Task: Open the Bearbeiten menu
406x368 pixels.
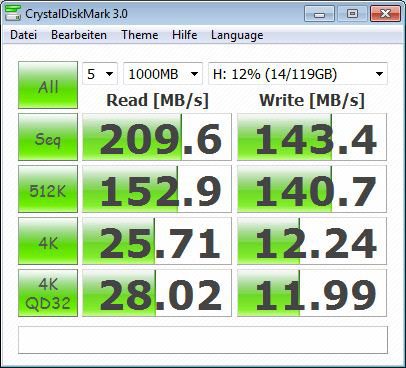Action: 79,35
